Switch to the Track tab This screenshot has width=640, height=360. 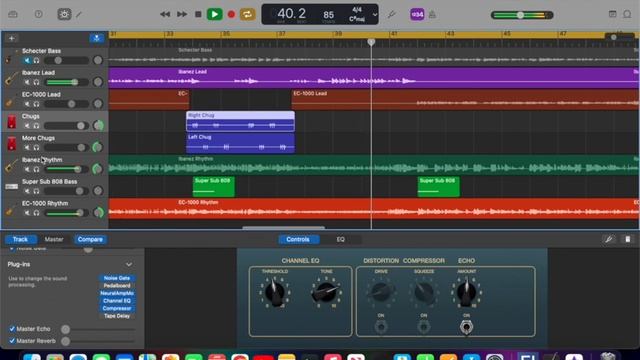(x=20, y=239)
